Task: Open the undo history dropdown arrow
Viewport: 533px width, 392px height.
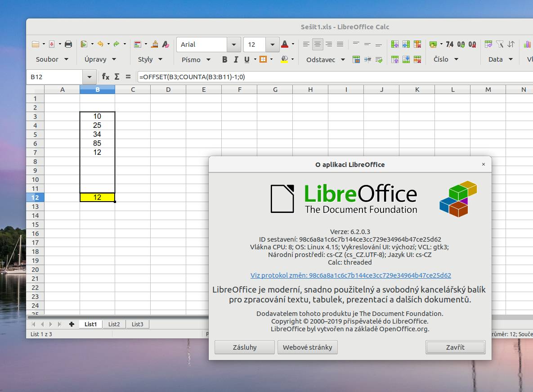Action: pos(108,44)
